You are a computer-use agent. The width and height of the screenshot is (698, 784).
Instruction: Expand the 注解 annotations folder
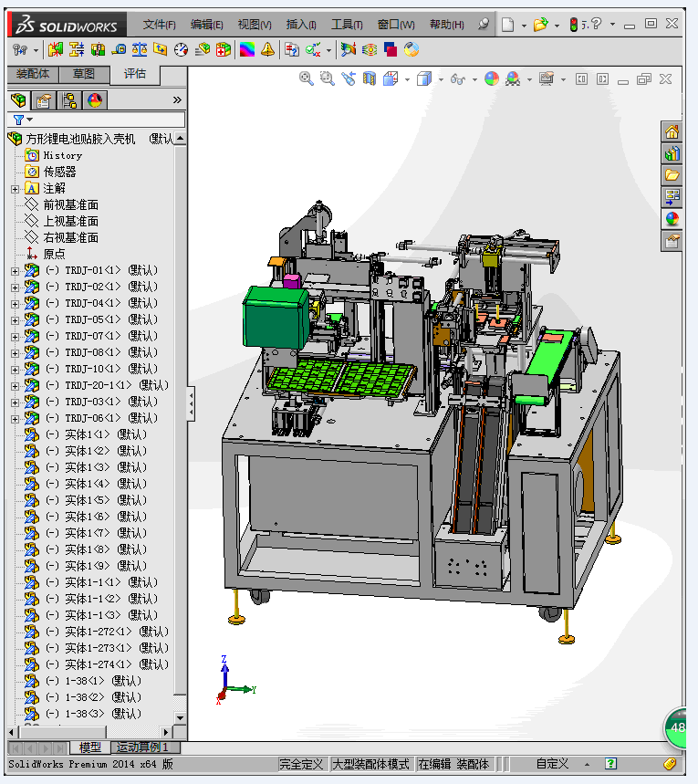coord(15,189)
